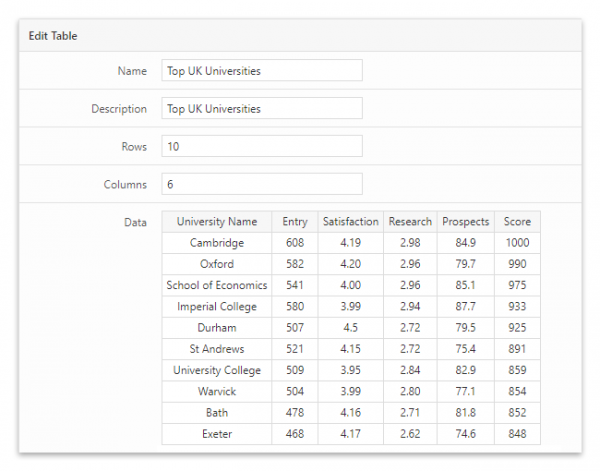600x471 pixels.
Task: Select the St Andrews name cell
Action: coord(217,349)
